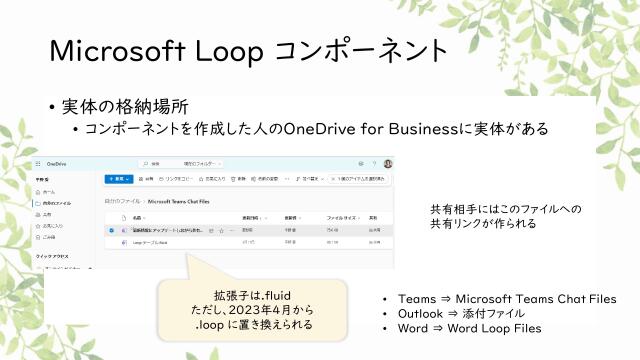Open the selected first file by its name
This screenshot has width=640, height=360.
click(x=168, y=230)
